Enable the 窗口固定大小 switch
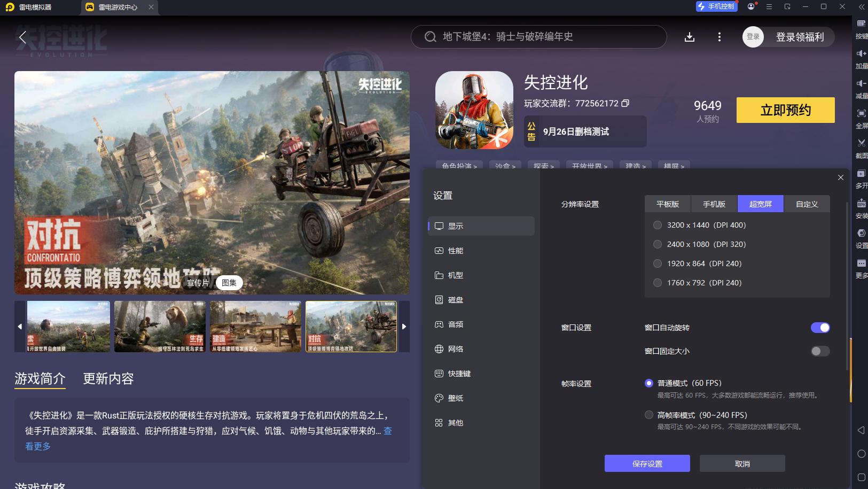Viewport: 868px width, 489px height. (820, 351)
